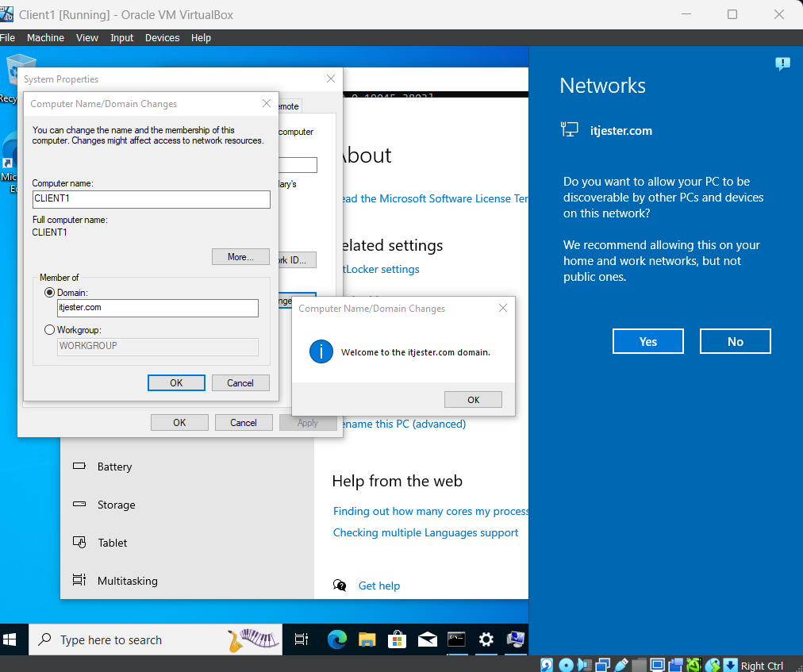Open the VirtualBox File menu
Image resolution: width=803 pixels, height=672 pixels.
tap(7, 38)
